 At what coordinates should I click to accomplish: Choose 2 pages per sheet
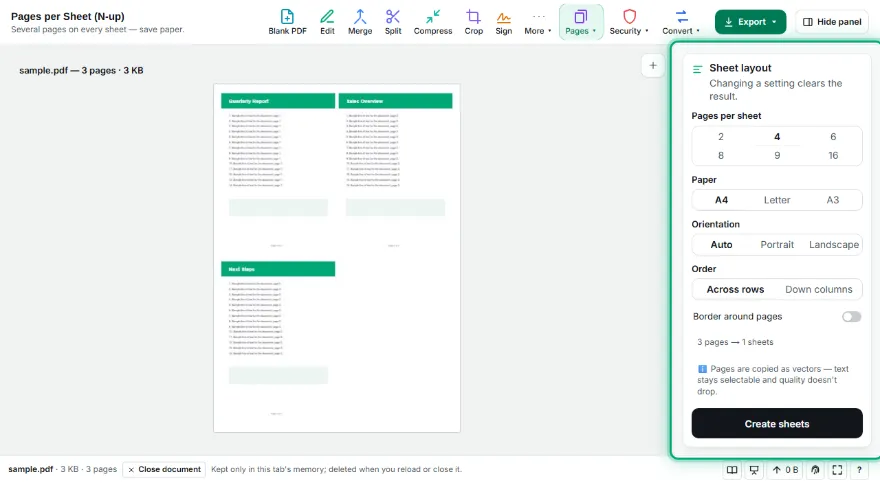point(721,136)
